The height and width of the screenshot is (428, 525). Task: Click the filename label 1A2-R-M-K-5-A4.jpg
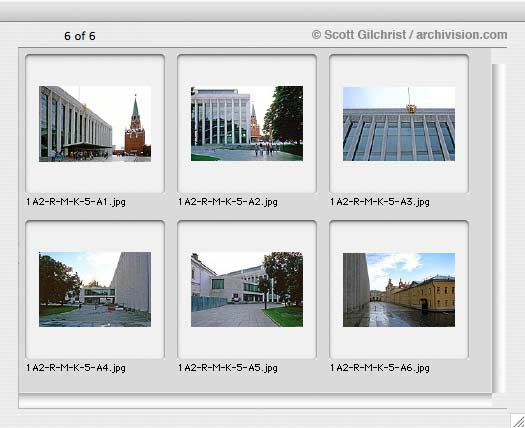click(76, 368)
